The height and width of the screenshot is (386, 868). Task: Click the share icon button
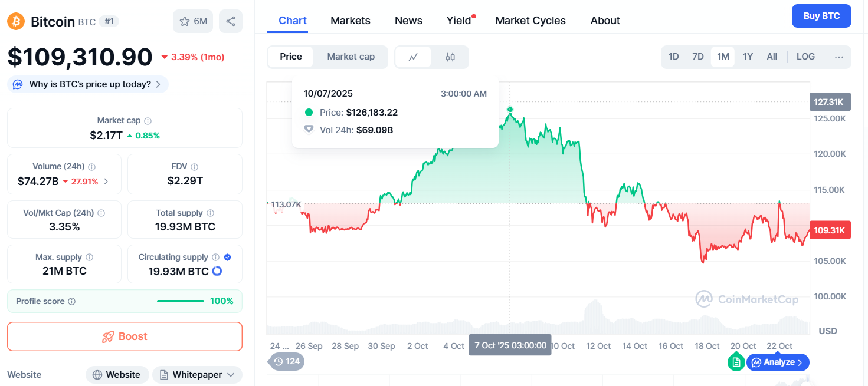point(231,21)
